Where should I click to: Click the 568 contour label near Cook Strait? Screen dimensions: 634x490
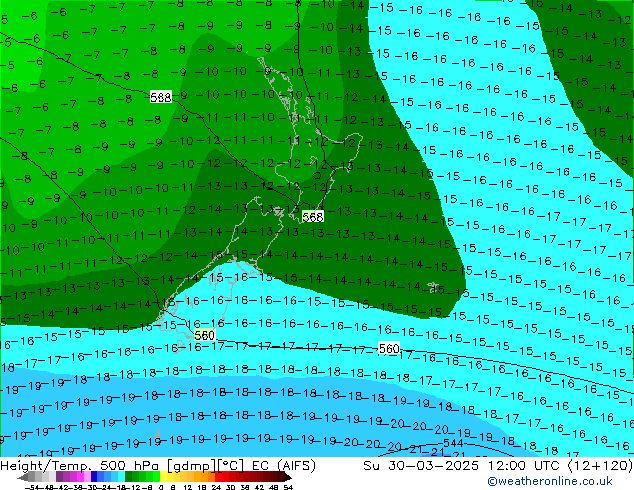pos(313,217)
